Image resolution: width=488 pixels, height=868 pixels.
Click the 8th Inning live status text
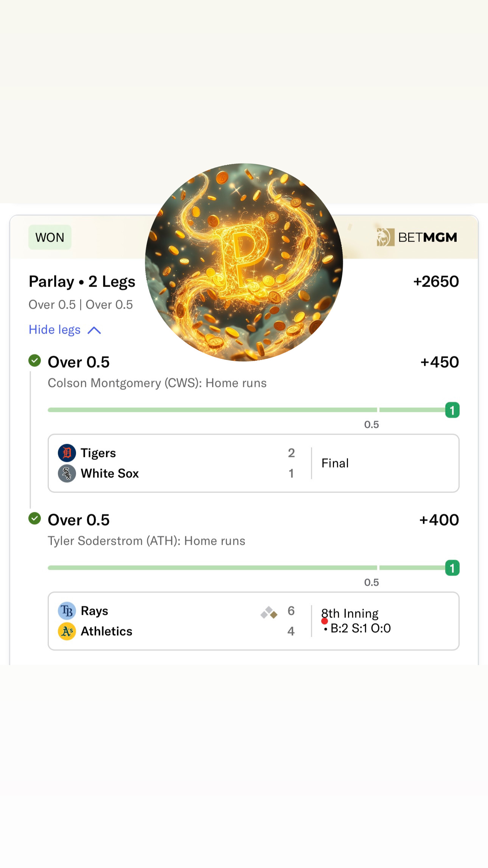pyautogui.click(x=350, y=613)
